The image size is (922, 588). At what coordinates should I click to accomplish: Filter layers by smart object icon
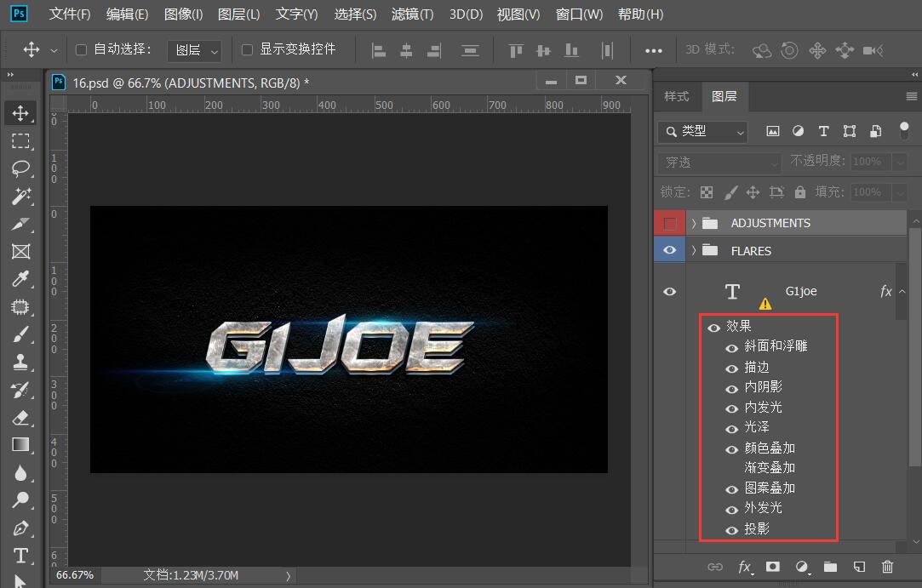click(875, 131)
